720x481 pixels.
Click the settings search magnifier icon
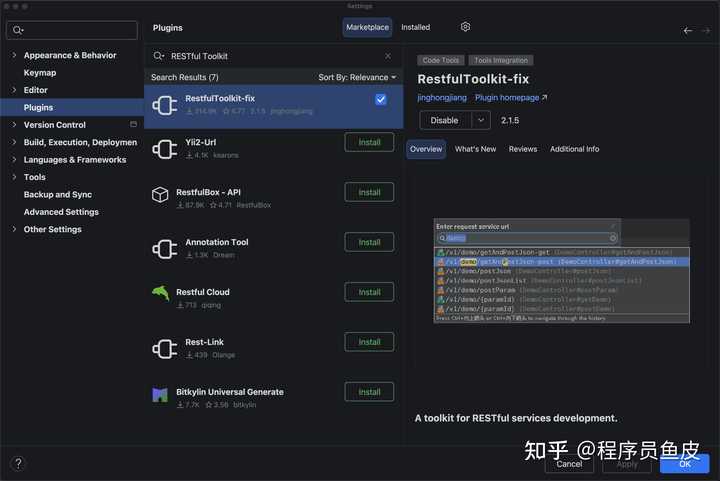[x=18, y=30]
